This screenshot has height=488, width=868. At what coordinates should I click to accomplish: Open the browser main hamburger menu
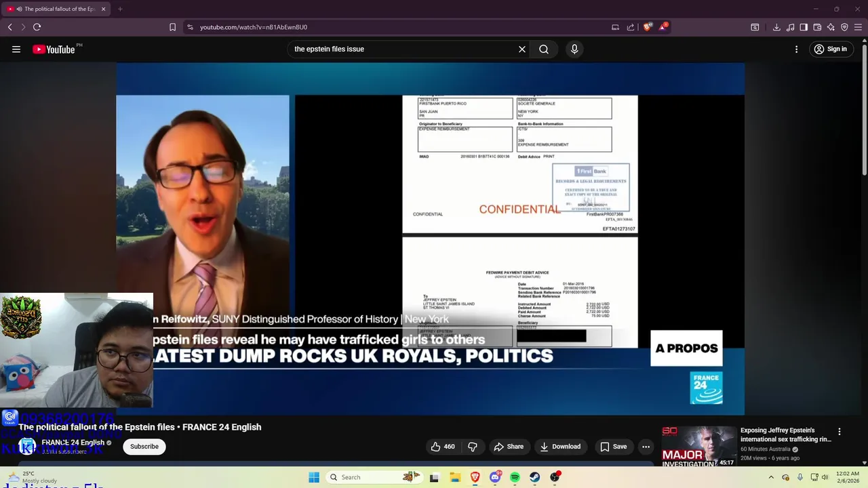tap(859, 27)
